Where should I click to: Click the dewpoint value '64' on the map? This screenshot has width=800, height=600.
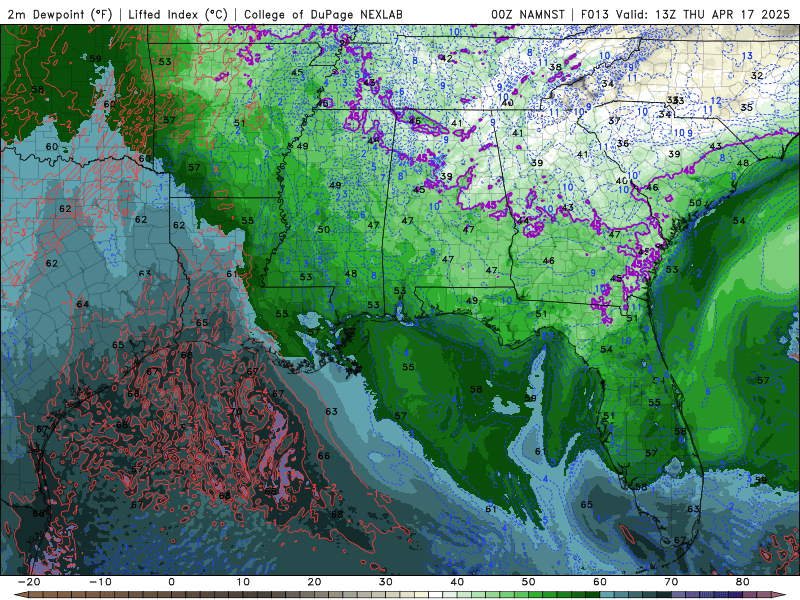click(x=83, y=304)
